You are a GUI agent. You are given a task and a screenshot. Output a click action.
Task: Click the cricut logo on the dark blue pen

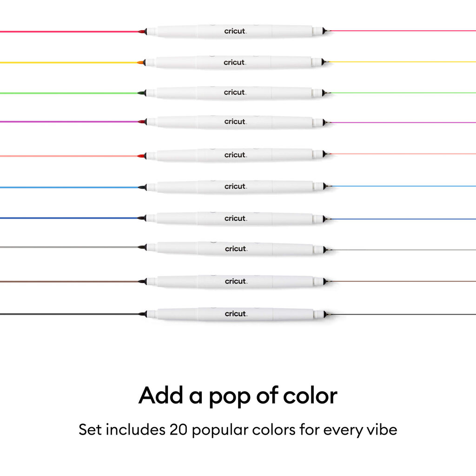tap(235, 218)
